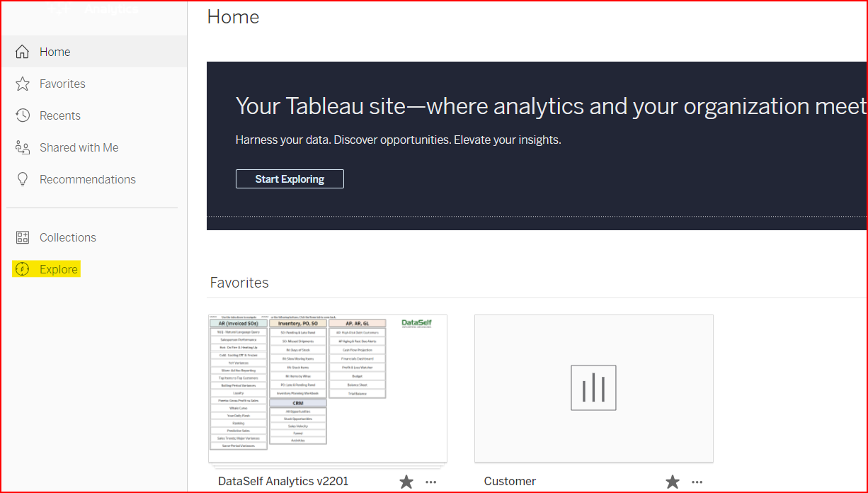Viewport: 868px width, 493px height.
Task: Click the highlighted Explore compass icon
Action: [23, 269]
